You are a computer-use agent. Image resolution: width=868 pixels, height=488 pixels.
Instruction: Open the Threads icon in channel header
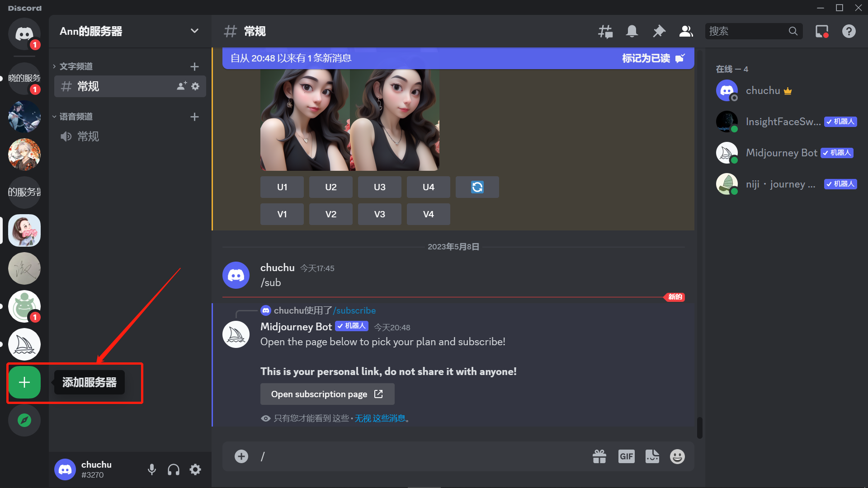pos(605,31)
